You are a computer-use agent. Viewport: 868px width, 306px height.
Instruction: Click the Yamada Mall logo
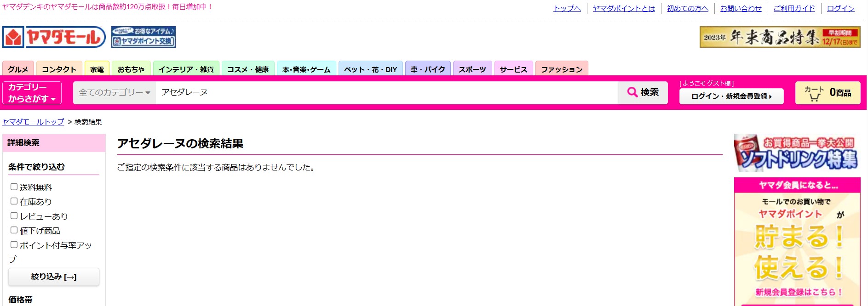[x=54, y=37]
